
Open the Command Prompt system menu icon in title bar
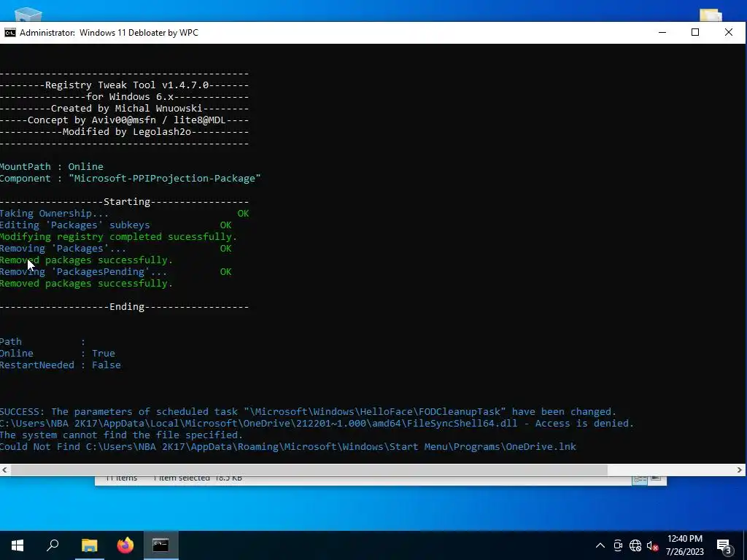[x=9, y=32]
